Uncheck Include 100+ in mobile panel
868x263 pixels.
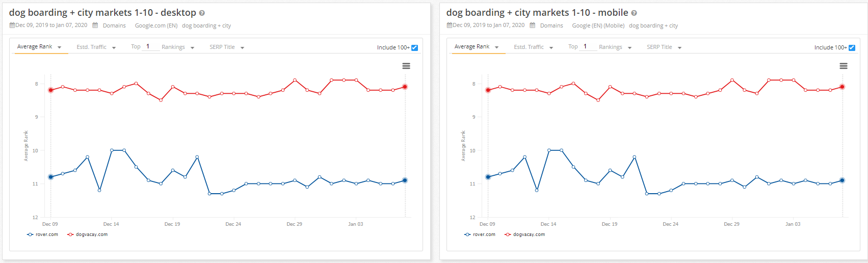852,47
